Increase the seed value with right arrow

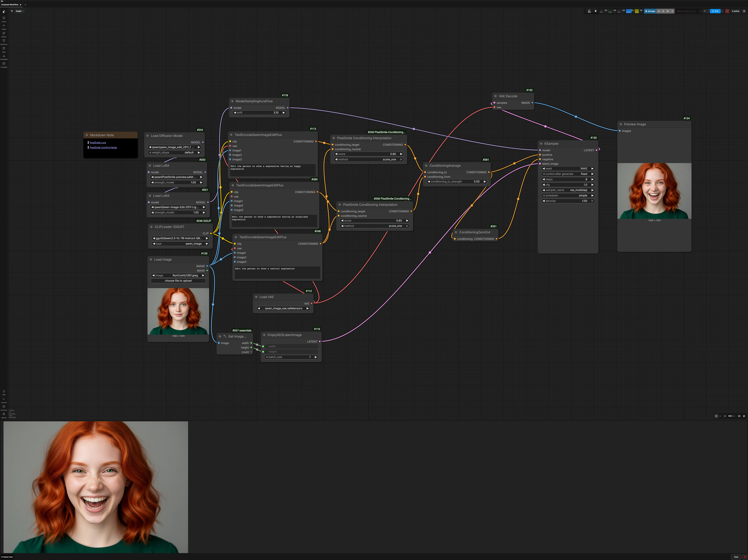[x=592, y=168]
